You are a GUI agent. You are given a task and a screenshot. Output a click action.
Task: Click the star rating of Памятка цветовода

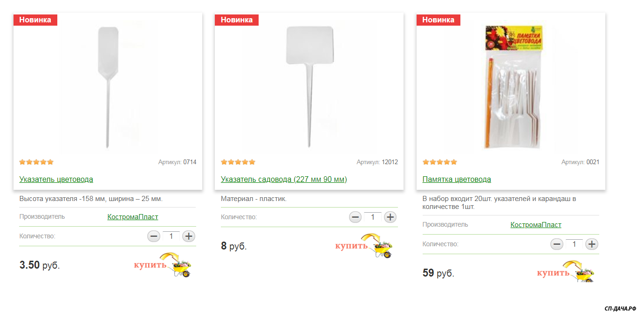pyautogui.click(x=439, y=162)
